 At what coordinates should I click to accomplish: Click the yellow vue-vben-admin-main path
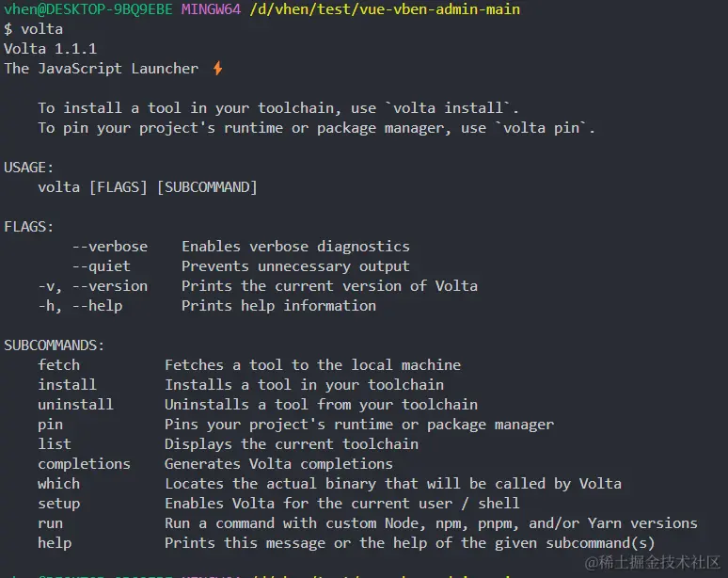click(x=385, y=9)
